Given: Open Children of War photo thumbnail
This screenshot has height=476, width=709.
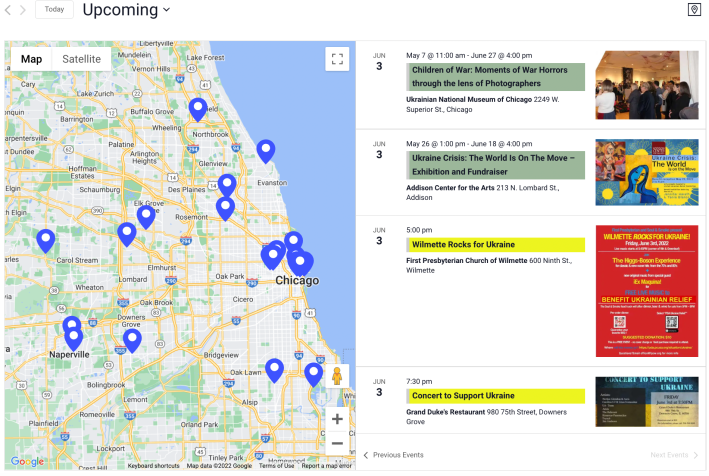Looking at the screenshot, I should [647, 85].
